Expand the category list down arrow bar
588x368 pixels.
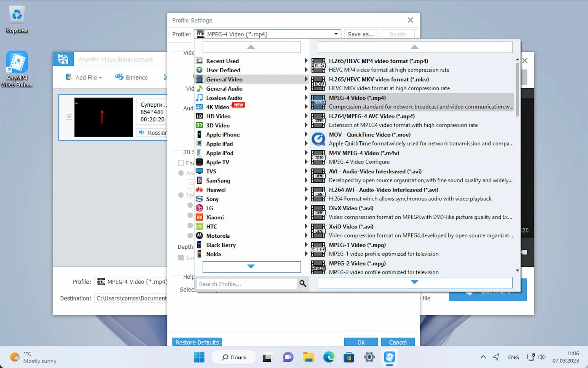(251, 267)
